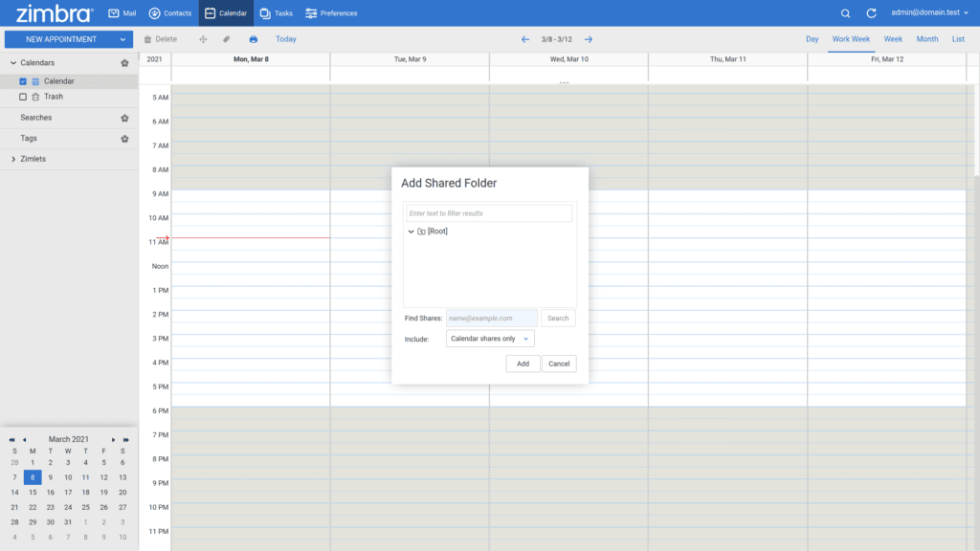Switch to Day view
This screenshot has width=980, height=551.
point(812,39)
